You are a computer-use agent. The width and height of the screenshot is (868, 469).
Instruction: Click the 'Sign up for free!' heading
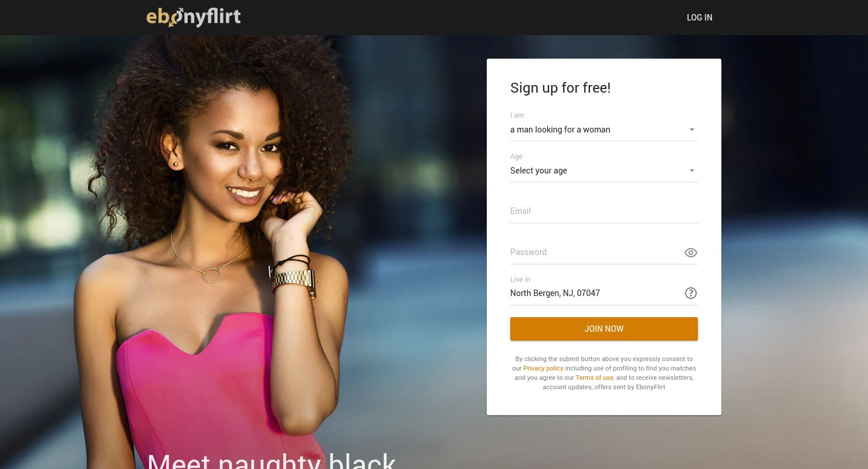click(560, 88)
